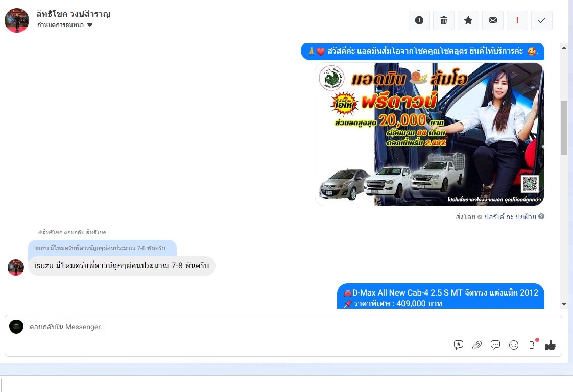This screenshot has height=392, width=573.
Task: Expand the กำหนดการสนทนา dropdown arrow
Action: click(90, 25)
